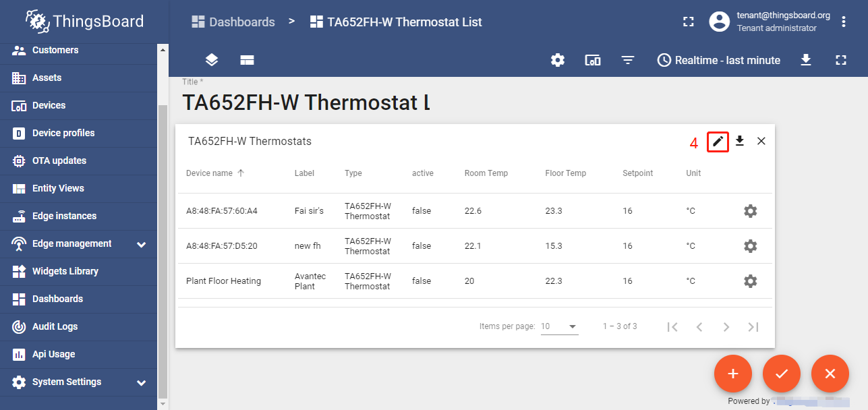Open gear action for A8:48:FA:57:D5:20

(x=750, y=246)
